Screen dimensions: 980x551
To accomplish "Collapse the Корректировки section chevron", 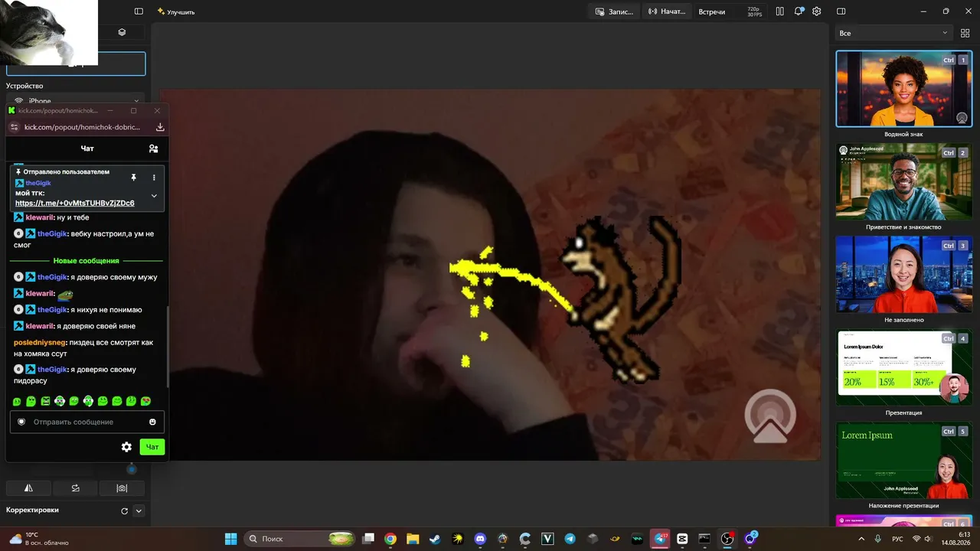I will coord(139,510).
